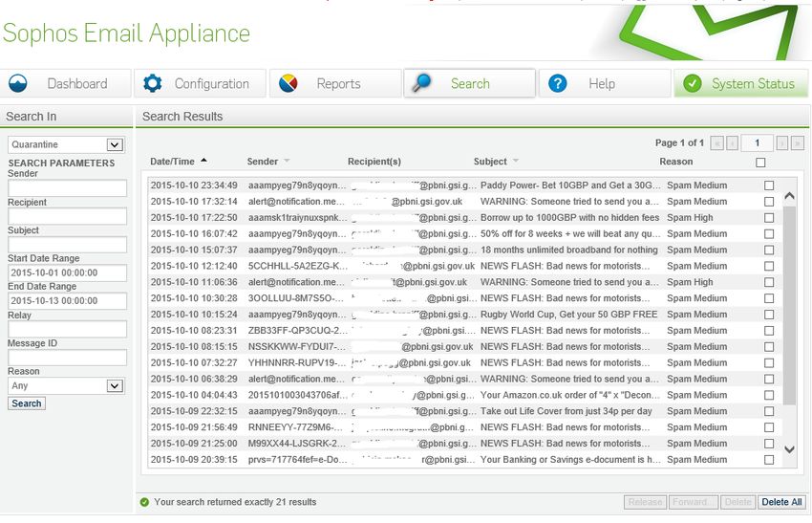Viewport: 812px width, 523px height.
Task: Click the Sender input field
Action: pos(67,188)
